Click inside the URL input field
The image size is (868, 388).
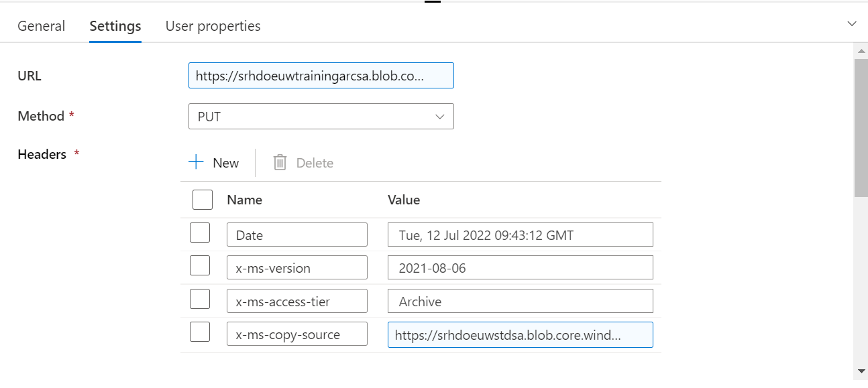(321, 75)
